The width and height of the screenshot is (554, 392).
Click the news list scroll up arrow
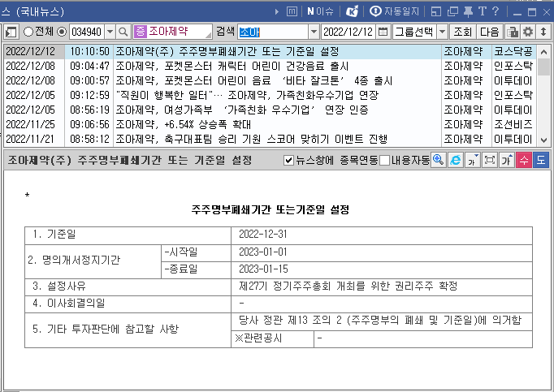[x=543, y=52]
